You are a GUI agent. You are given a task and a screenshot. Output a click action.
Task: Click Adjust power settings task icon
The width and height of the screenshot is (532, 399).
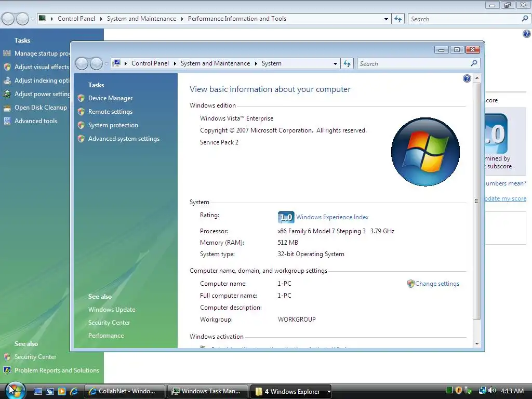7,94
